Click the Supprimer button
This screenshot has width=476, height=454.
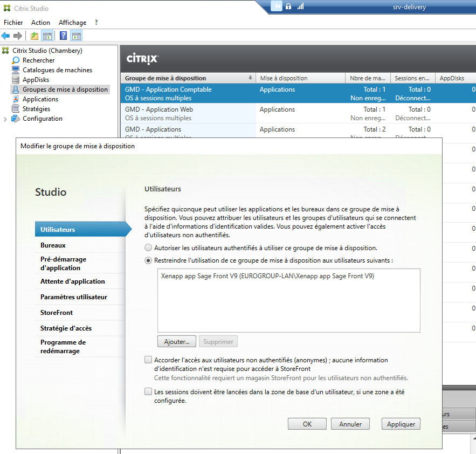(218, 342)
